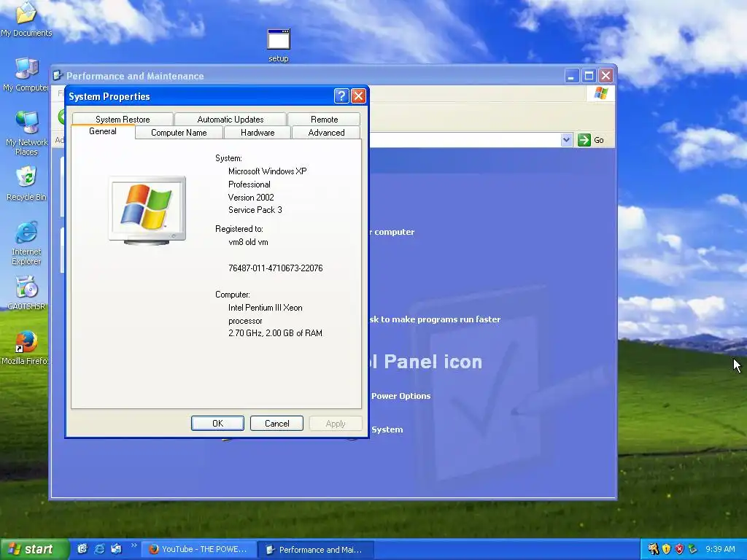
Task: Click red security alert shield tray icon
Action: pos(679,549)
